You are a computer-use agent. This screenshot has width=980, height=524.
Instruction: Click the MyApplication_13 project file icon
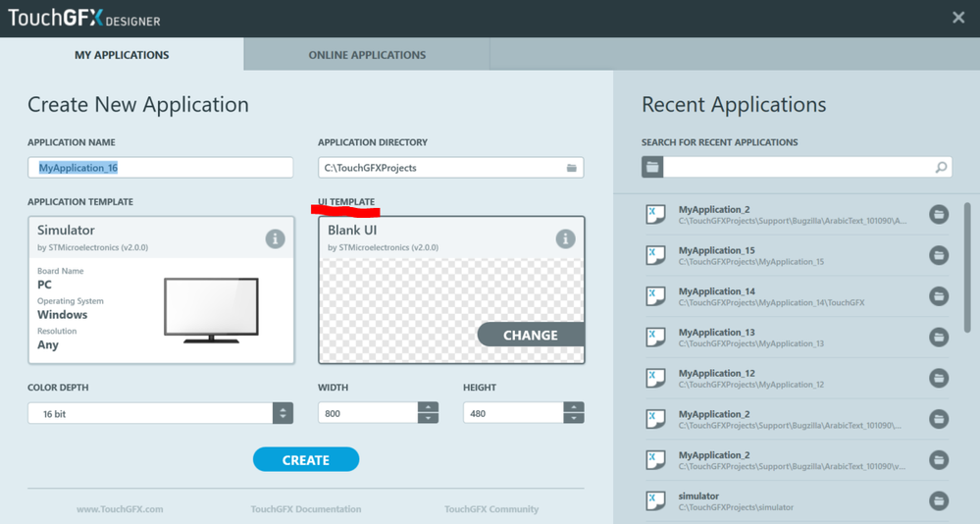click(655, 337)
